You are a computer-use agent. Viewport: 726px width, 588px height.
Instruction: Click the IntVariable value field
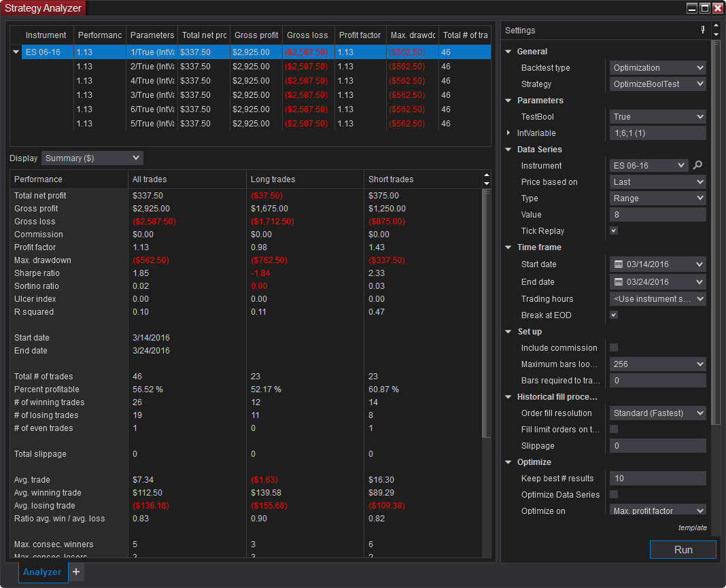[x=657, y=133]
